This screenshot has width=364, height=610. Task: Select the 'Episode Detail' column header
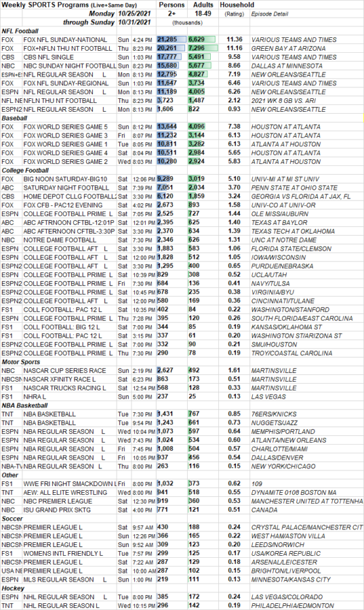pyautogui.click(x=270, y=14)
